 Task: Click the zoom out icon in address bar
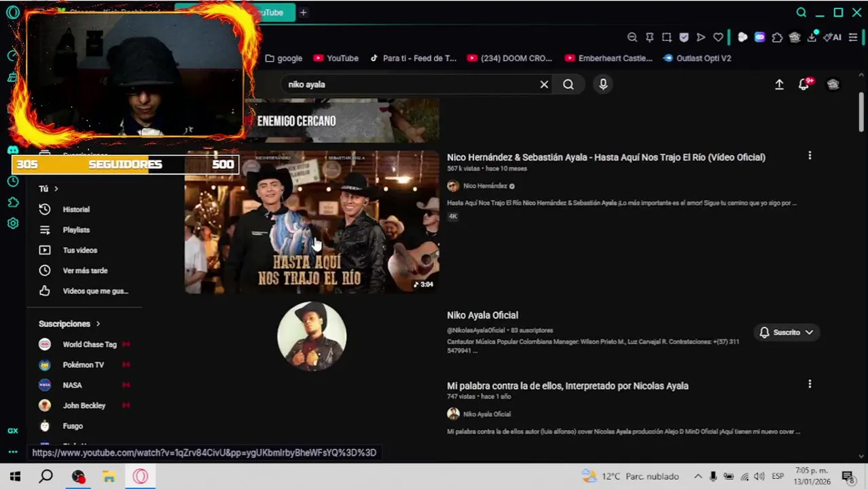[632, 37]
